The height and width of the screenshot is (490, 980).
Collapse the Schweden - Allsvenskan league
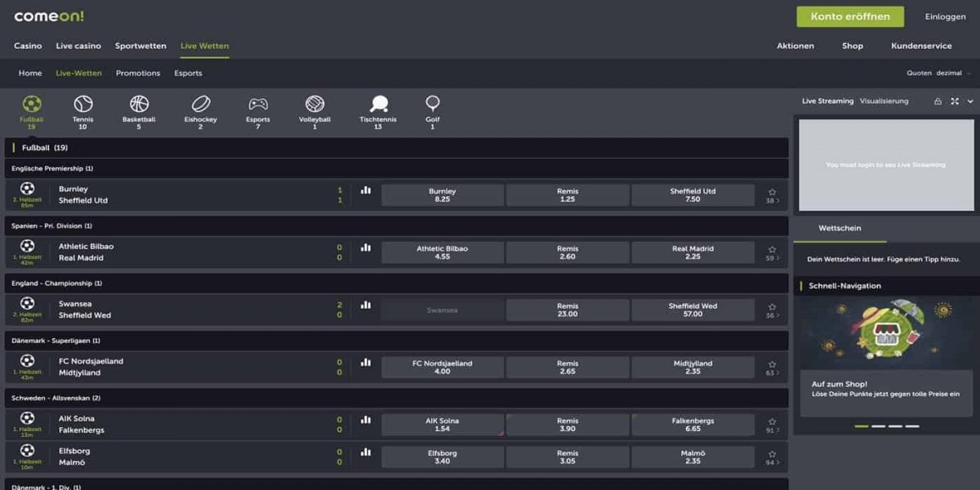pyautogui.click(x=397, y=398)
